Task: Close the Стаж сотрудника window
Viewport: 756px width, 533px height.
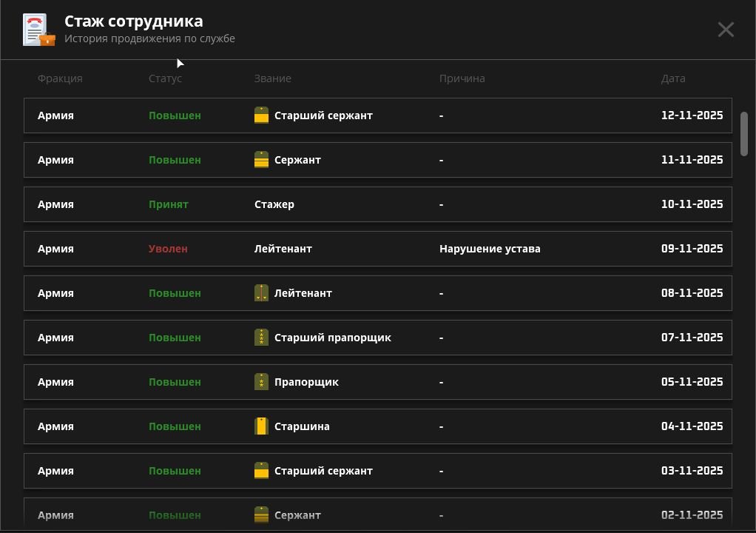Action: [x=726, y=30]
